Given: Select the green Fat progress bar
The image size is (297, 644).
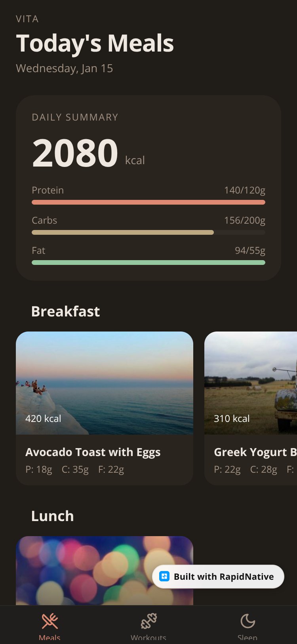Looking at the screenshot, I should (148, 263).
